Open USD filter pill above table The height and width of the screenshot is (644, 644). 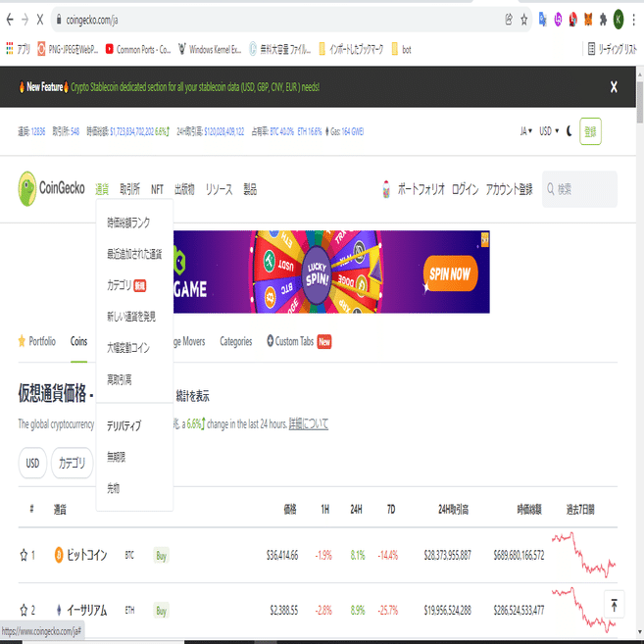coord(32,463)
